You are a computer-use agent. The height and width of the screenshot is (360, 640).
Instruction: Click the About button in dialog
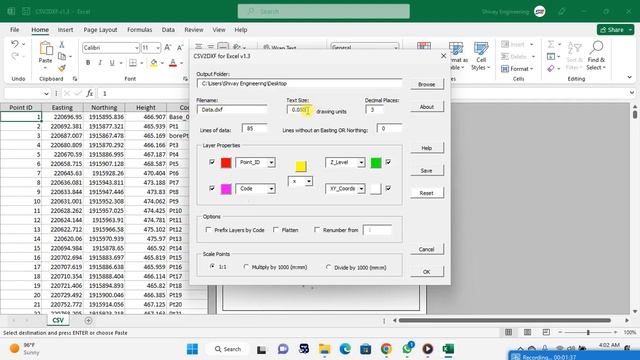(427, 107)
